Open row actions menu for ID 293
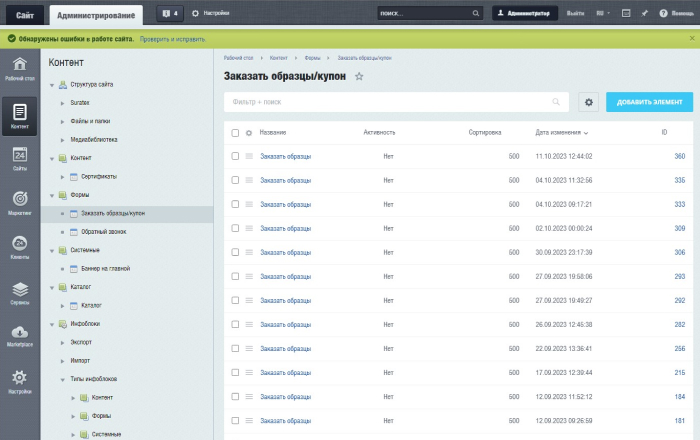 249,277
